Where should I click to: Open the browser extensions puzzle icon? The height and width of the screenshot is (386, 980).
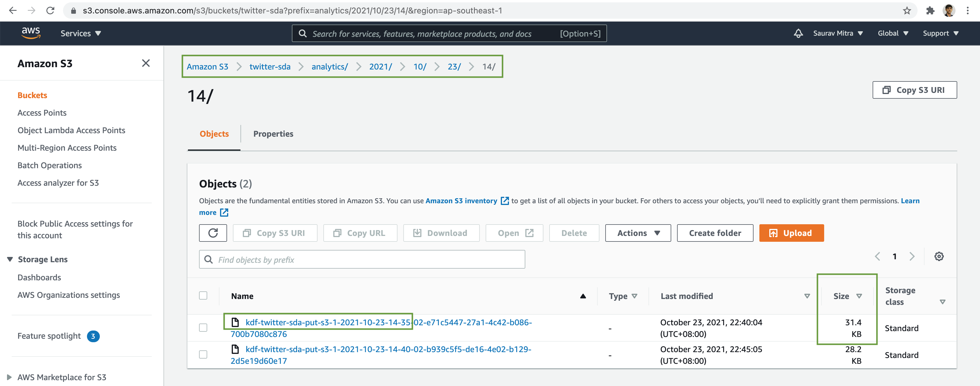tap(930, 10)
